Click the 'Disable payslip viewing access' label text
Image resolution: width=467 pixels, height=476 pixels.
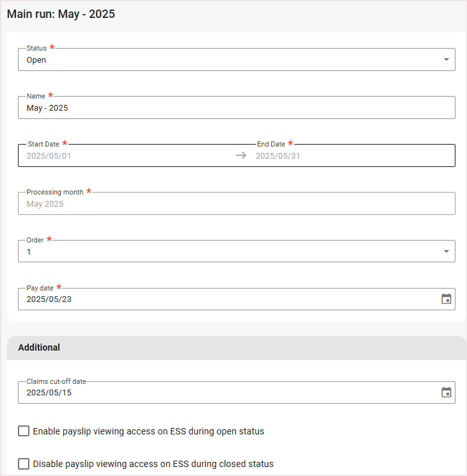[153, 464]
